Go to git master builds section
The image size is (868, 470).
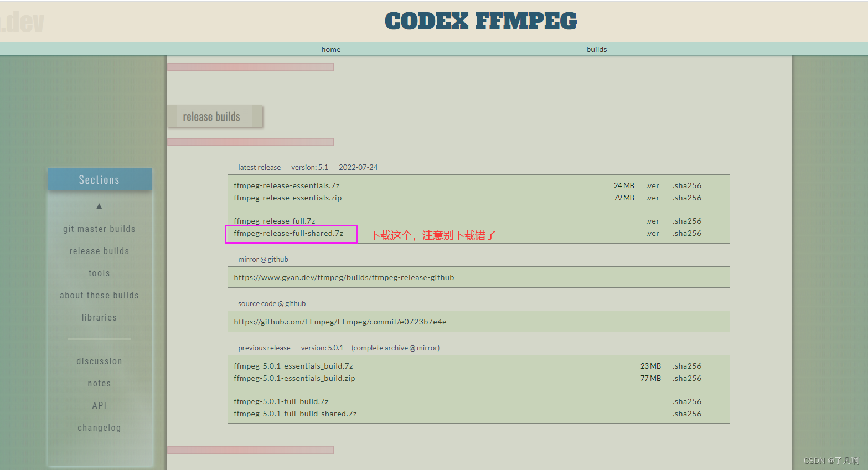pos(99,229)
